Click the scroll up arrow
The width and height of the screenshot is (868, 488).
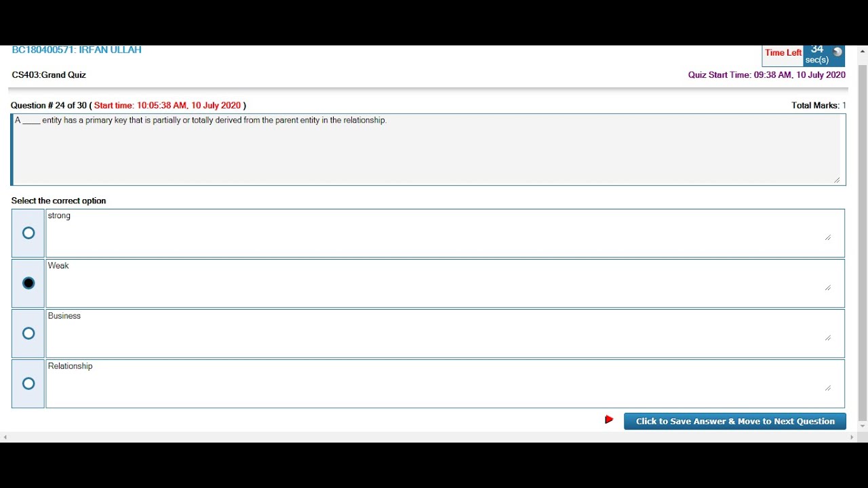coord(863,51)
